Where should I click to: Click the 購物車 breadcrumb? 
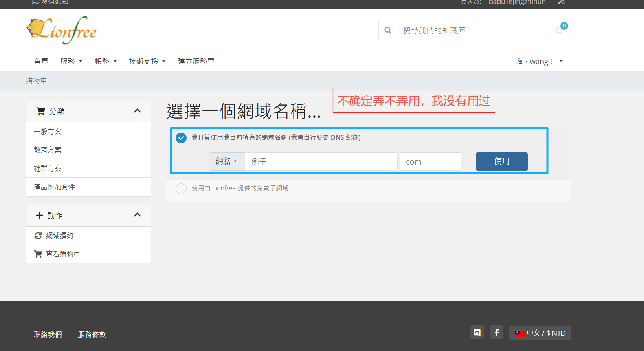coord(37,80)
